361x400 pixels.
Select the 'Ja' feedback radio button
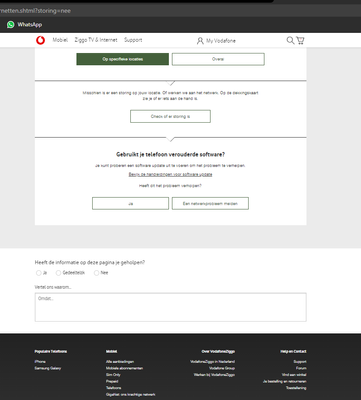39,273
